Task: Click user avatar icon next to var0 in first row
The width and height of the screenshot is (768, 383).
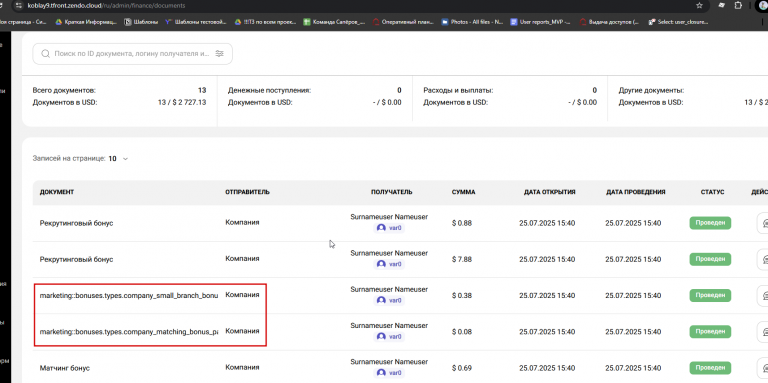Action: click(x=381, y=228)
